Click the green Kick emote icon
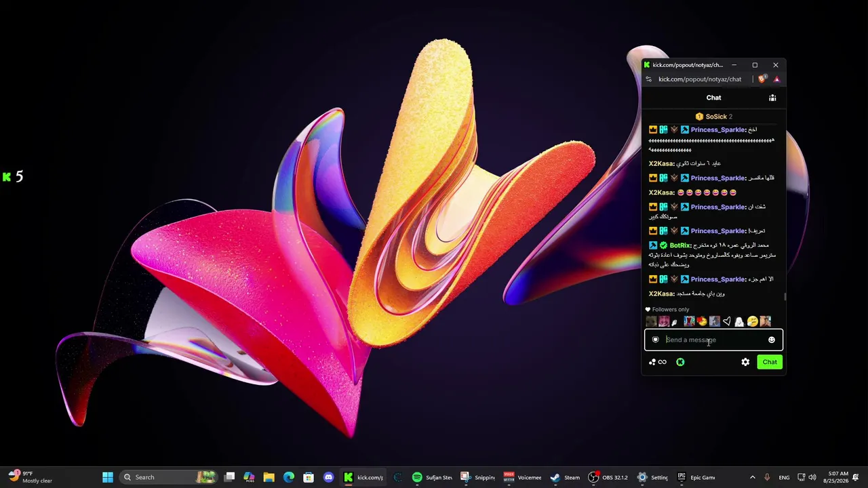Viewport: 868px width, 488px height. click(x=680, y=362)
